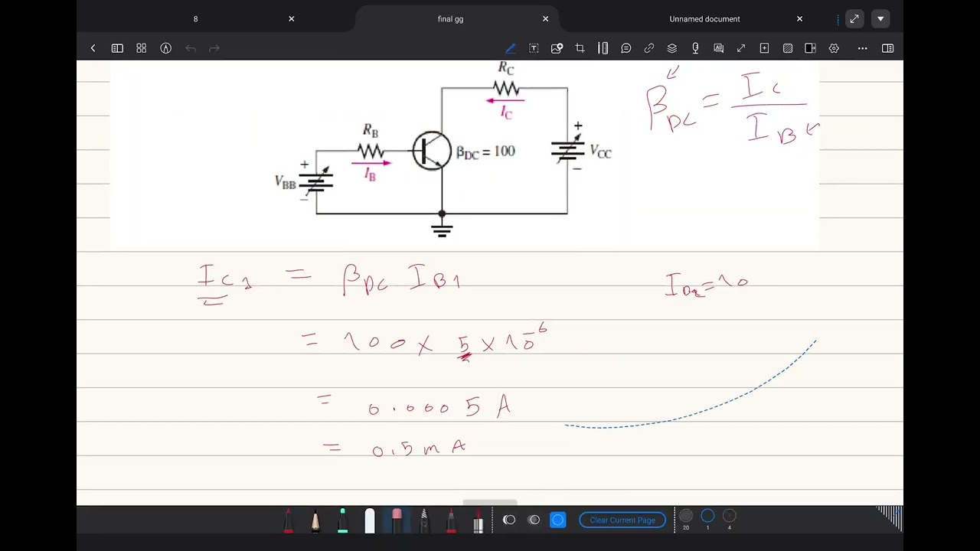Click Clear Current Page button
Screen dimensions: 980x551
622,520
